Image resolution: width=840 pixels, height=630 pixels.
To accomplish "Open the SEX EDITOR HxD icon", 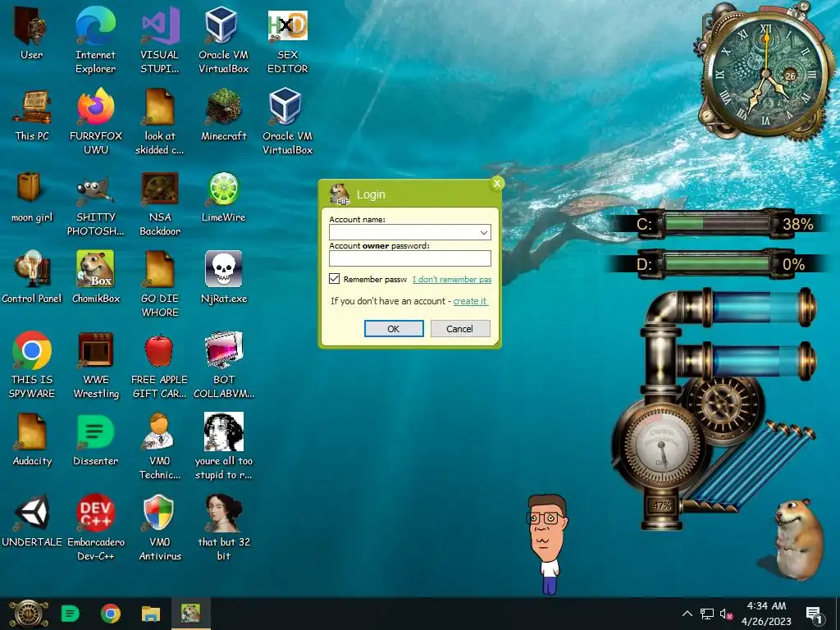I will (288, 40).
